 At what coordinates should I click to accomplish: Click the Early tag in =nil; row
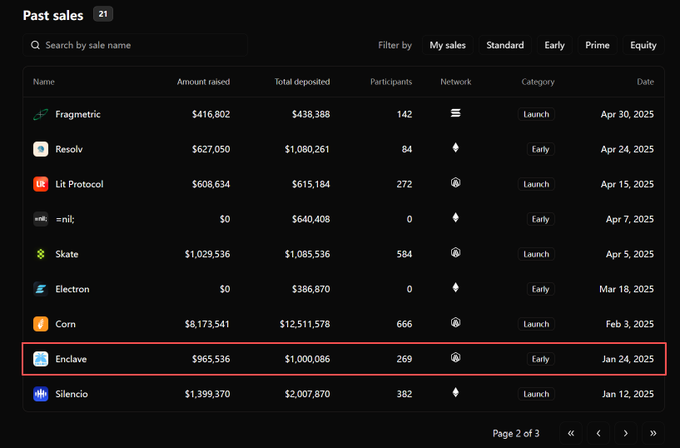tap(541, 219)
